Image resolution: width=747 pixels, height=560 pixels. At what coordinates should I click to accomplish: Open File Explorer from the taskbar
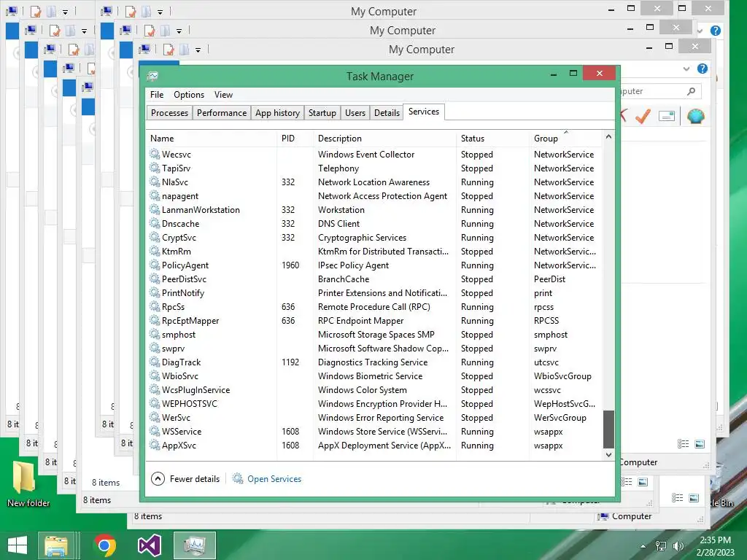[x=56, y=545]
